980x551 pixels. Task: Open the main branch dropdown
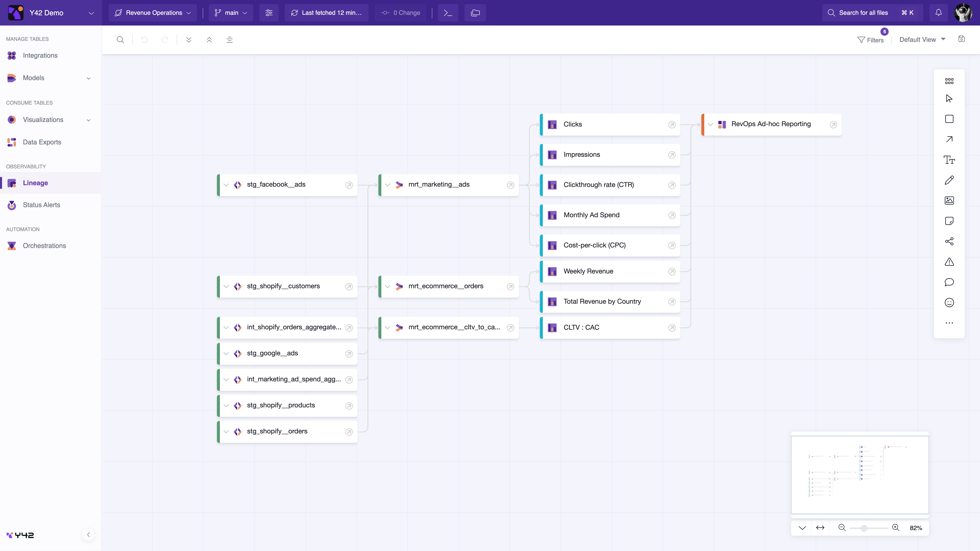[x=231, y=12]
